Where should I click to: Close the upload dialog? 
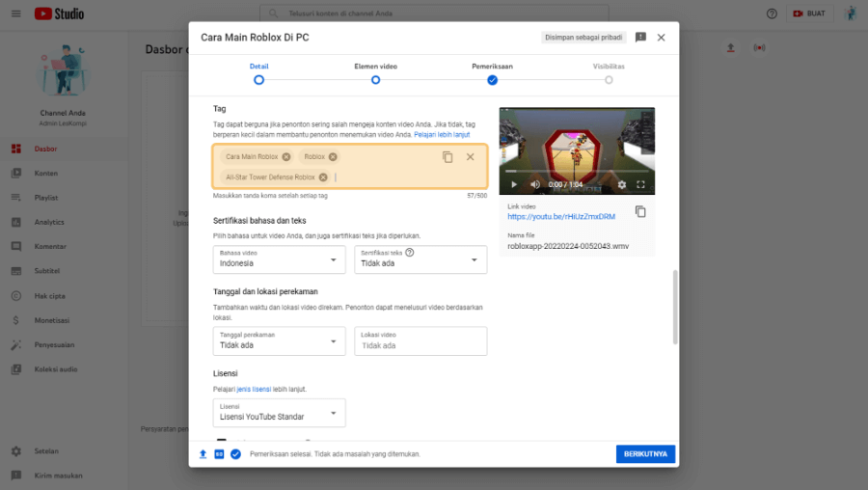[x=661, y=37]
